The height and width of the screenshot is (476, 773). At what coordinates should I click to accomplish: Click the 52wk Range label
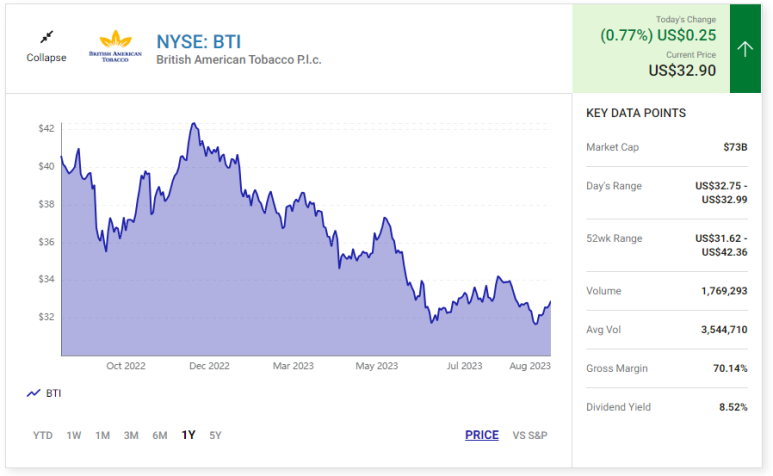click(x=614, y=238)
